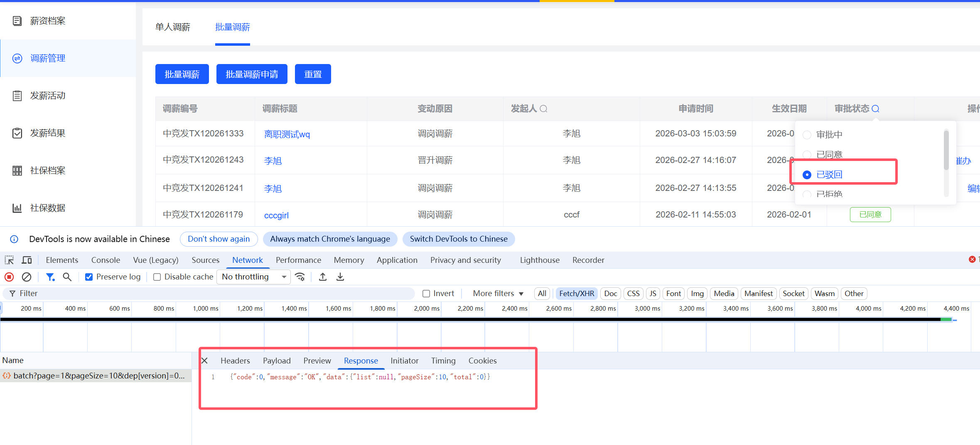Open the network conditions wifi icon
Screen dimensions: 980x445
click(300, 277)
